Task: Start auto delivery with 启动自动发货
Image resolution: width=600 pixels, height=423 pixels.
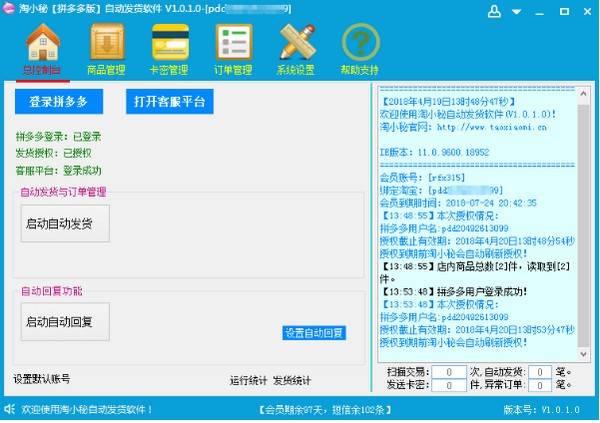Action: tap(65, 224)
